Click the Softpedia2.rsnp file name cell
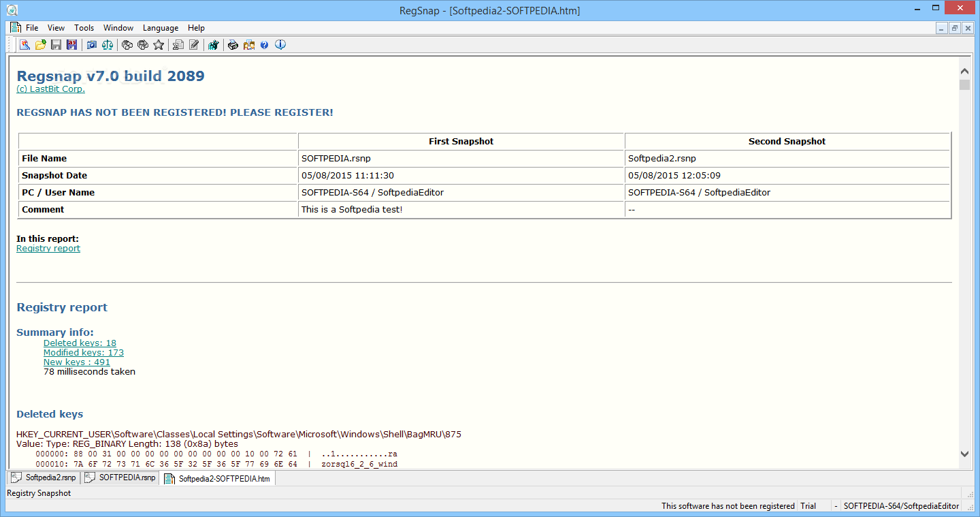This screenshot has width=980, height=517. [787, 159]
